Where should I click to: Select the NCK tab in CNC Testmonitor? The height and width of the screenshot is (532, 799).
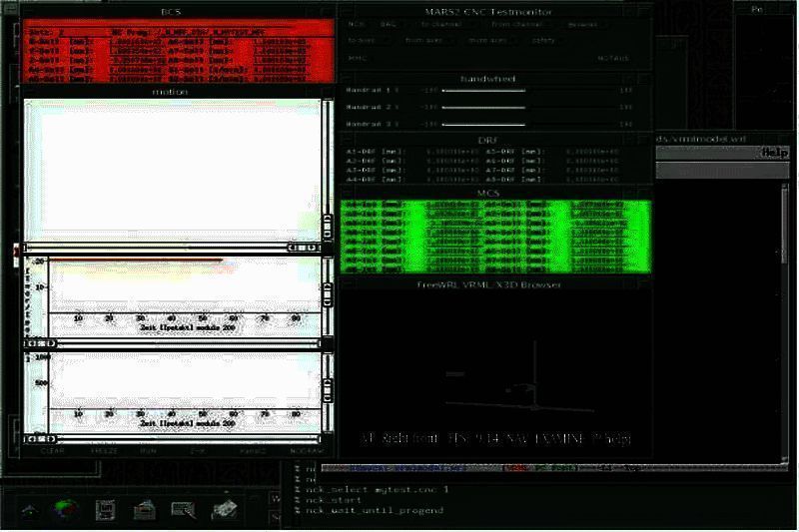(357, 22)
